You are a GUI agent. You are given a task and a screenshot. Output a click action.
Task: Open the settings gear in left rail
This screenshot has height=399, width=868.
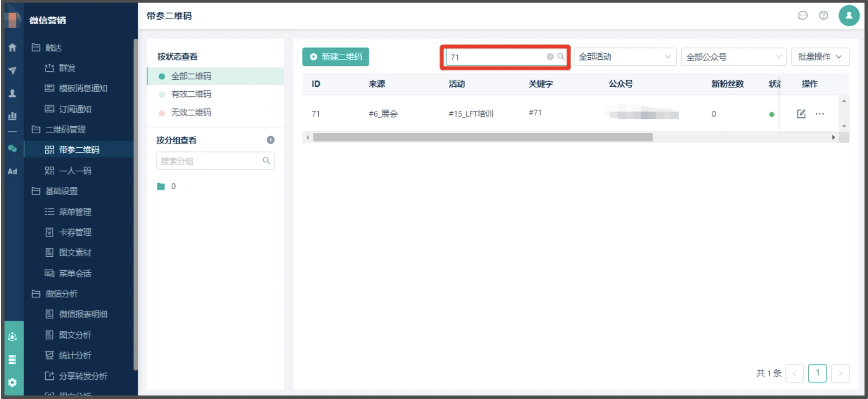(x=13, y=382)
